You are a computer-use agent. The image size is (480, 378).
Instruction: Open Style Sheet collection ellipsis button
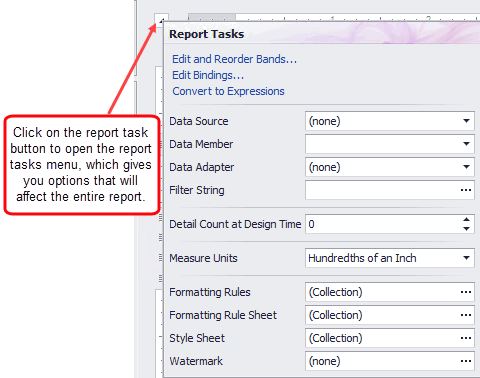[x=466, y=338]
